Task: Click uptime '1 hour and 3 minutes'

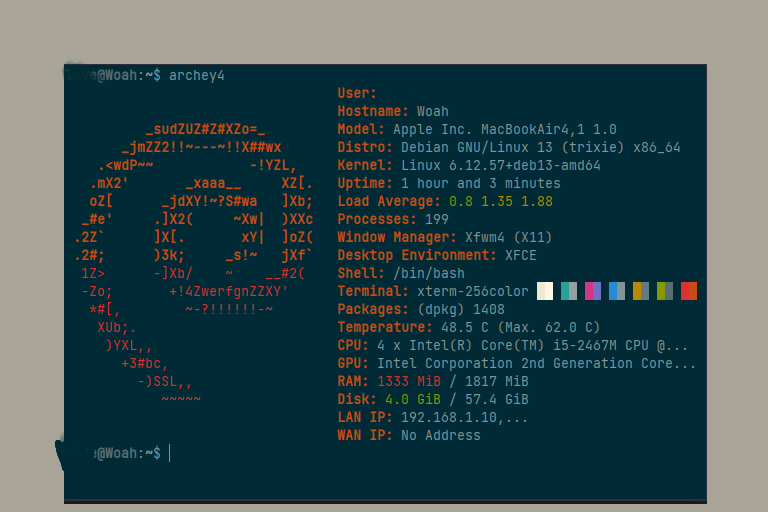Action: (480, 183)
